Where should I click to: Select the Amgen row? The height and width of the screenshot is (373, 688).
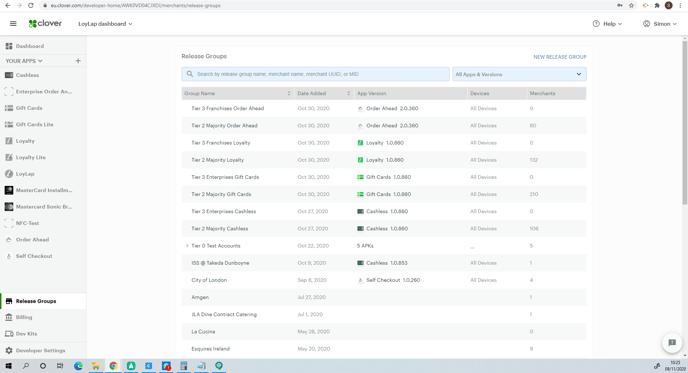coord(384,297)
